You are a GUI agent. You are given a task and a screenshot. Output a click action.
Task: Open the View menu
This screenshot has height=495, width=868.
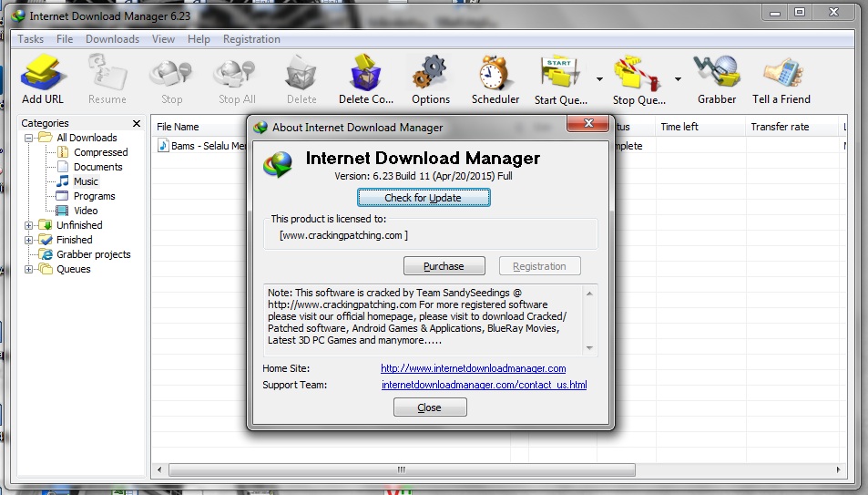click(163, 39)
